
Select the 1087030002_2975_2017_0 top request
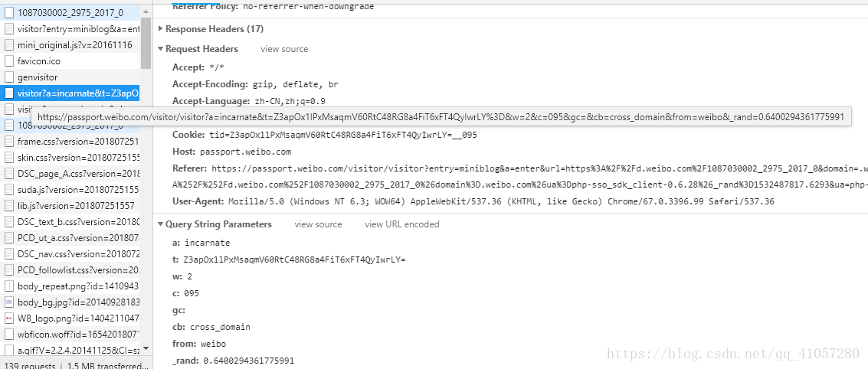pos(70,13)
